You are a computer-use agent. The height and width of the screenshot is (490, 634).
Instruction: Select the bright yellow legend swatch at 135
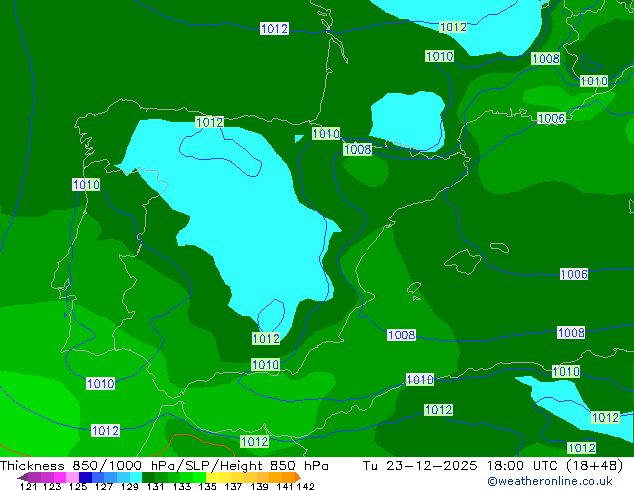[212, 477]
